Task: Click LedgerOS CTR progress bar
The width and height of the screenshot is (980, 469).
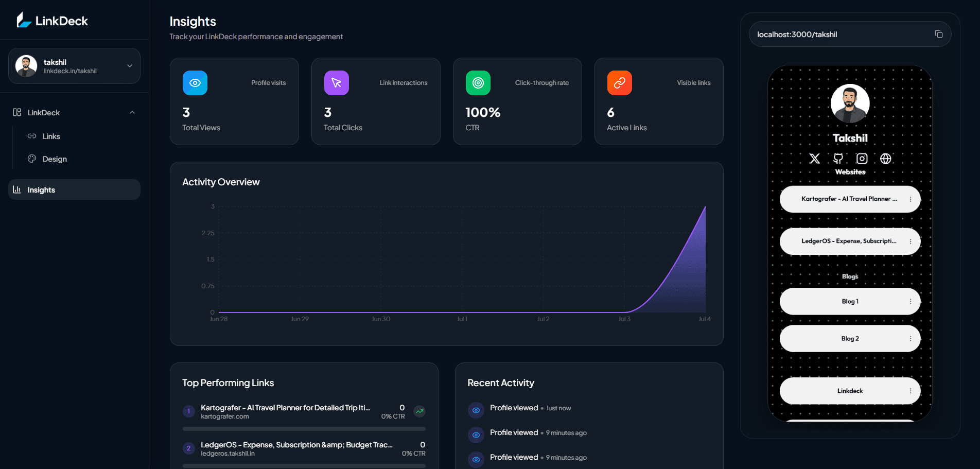Action: click(304, 466)
